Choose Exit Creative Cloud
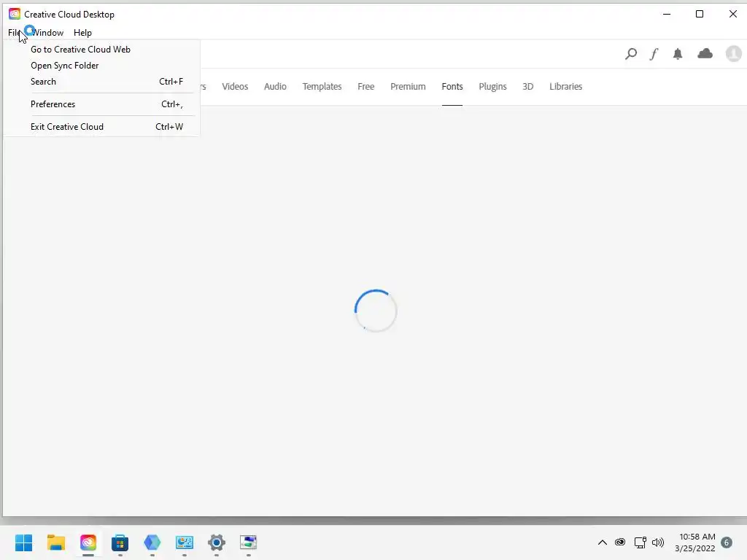 coord(101,127)
